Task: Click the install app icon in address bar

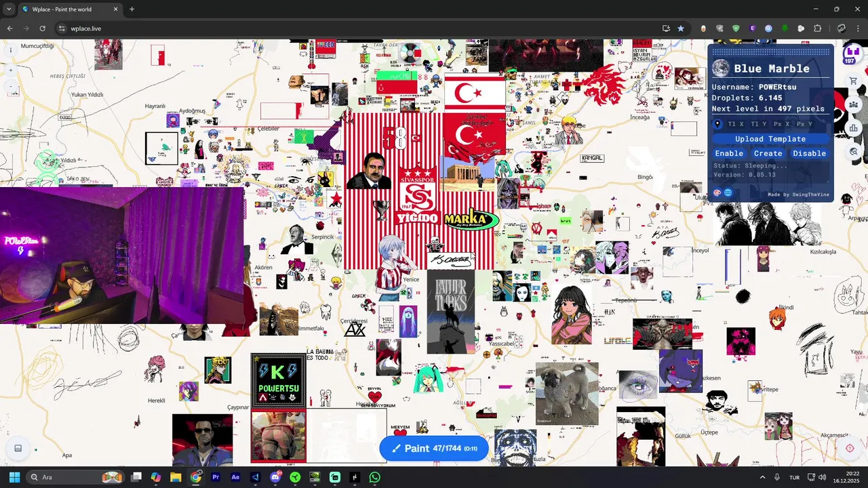Action: [x=666, y=28]
